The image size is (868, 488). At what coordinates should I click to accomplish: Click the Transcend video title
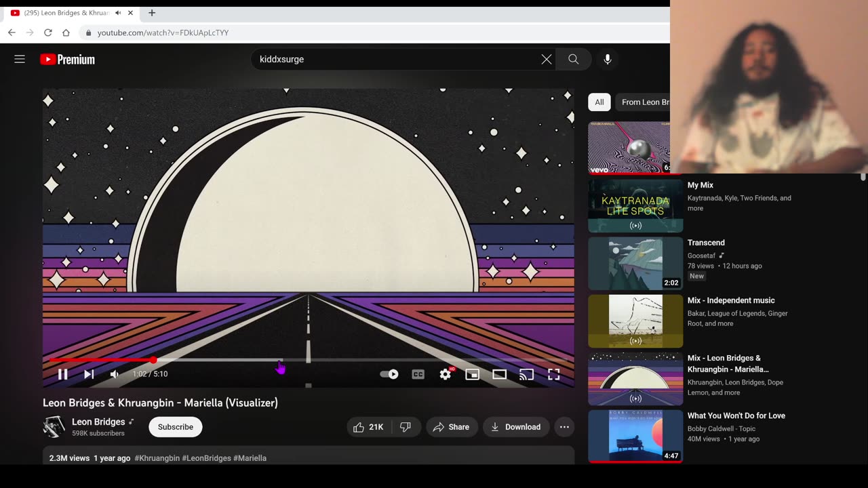[x=706, y=243]
